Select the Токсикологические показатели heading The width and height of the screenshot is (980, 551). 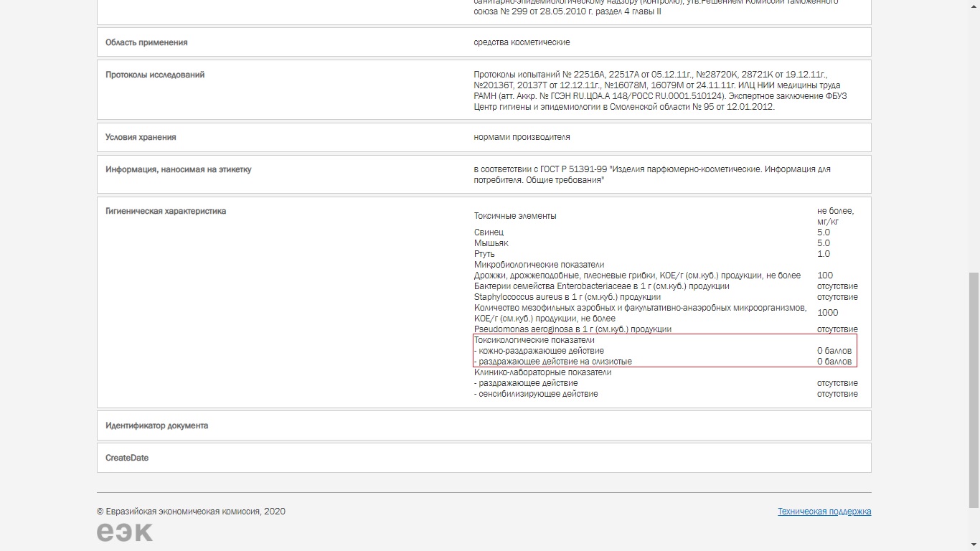tap(534, 340)
